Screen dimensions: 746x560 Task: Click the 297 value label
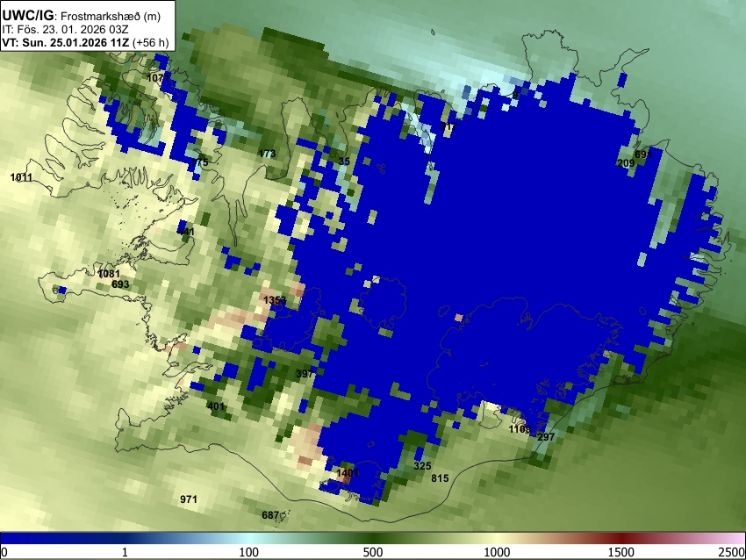(x=546, y=437)
